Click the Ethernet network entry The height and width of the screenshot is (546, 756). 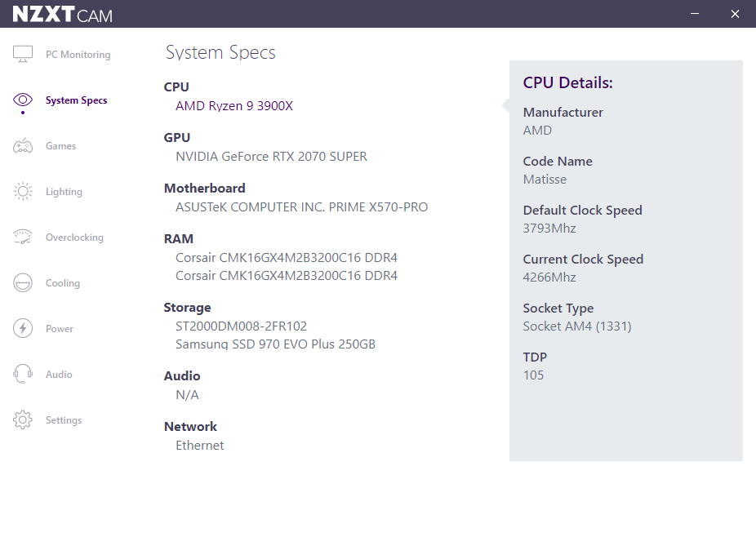pos(199,446)
